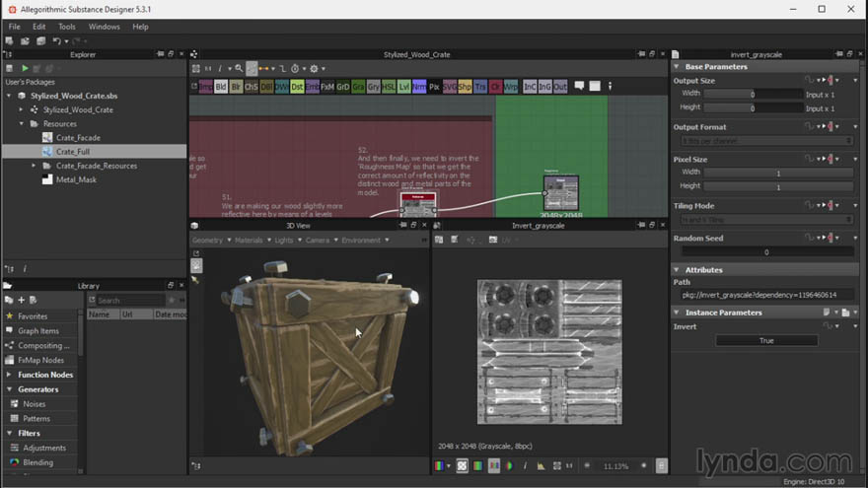Open the Help menu

click(x=140, y=27)
